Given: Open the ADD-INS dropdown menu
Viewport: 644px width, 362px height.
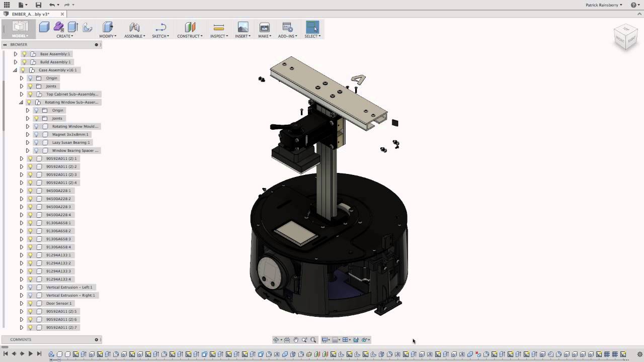Looking at the screenshot, I should point(287,36).
